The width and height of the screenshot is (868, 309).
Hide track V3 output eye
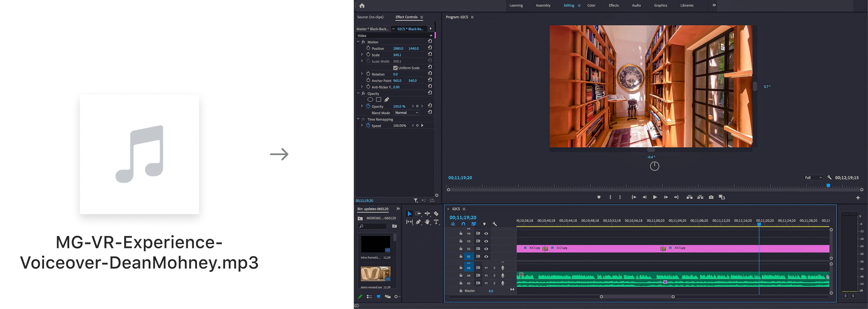(x=486, y=241)
